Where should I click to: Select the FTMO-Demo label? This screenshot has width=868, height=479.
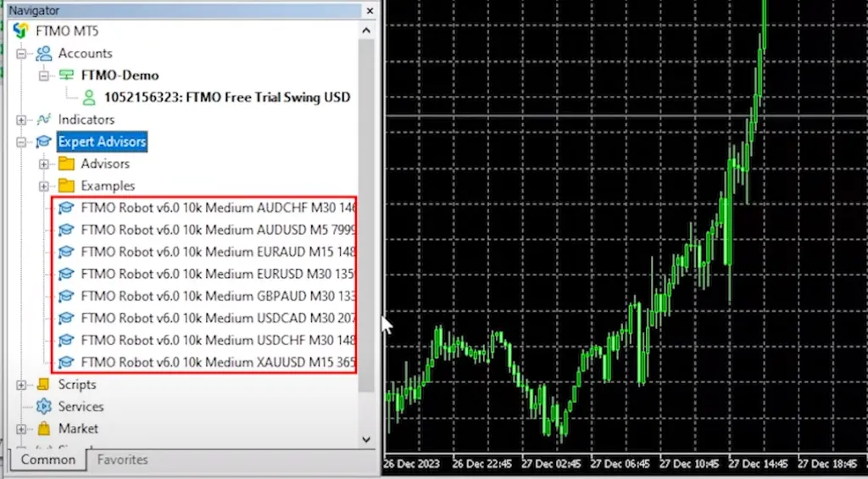coord(120,75)
